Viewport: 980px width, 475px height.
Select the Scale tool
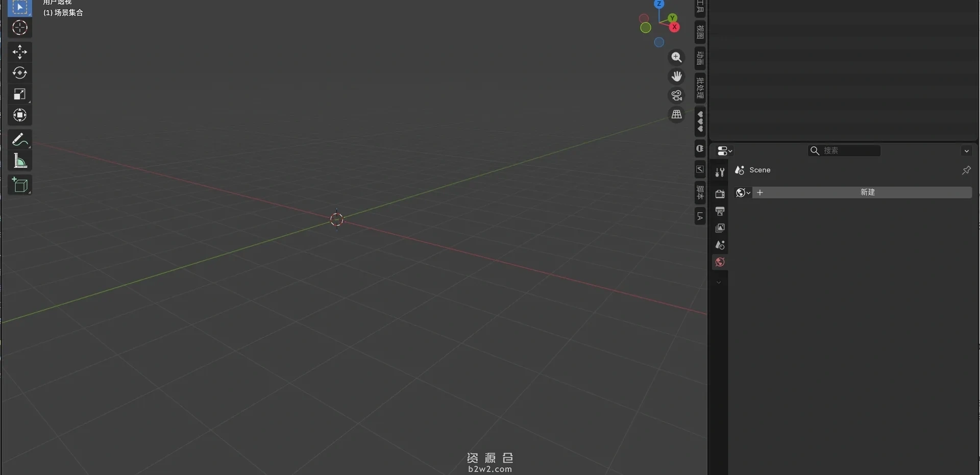(x=19, y=93)
